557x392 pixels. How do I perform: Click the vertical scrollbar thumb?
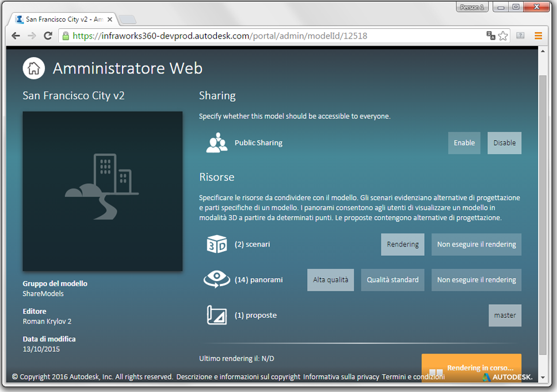(x=543, y=214)
